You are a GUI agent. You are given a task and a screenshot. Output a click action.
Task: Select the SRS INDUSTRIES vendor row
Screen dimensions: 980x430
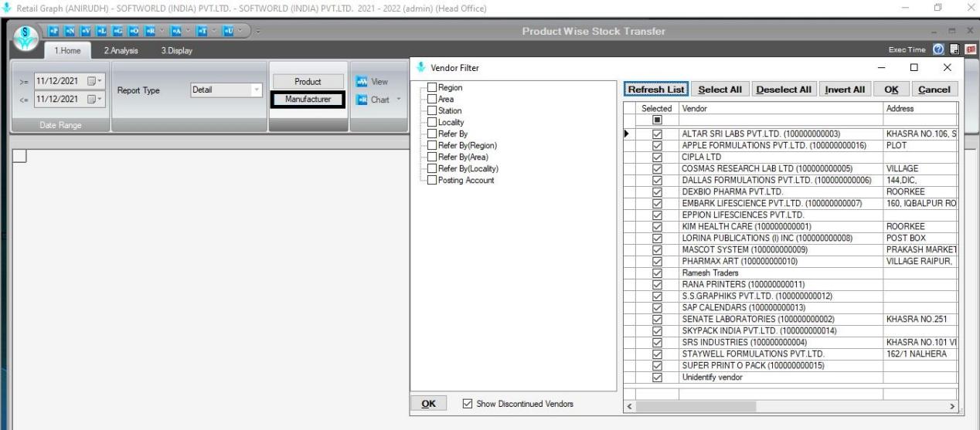[791, 341]
